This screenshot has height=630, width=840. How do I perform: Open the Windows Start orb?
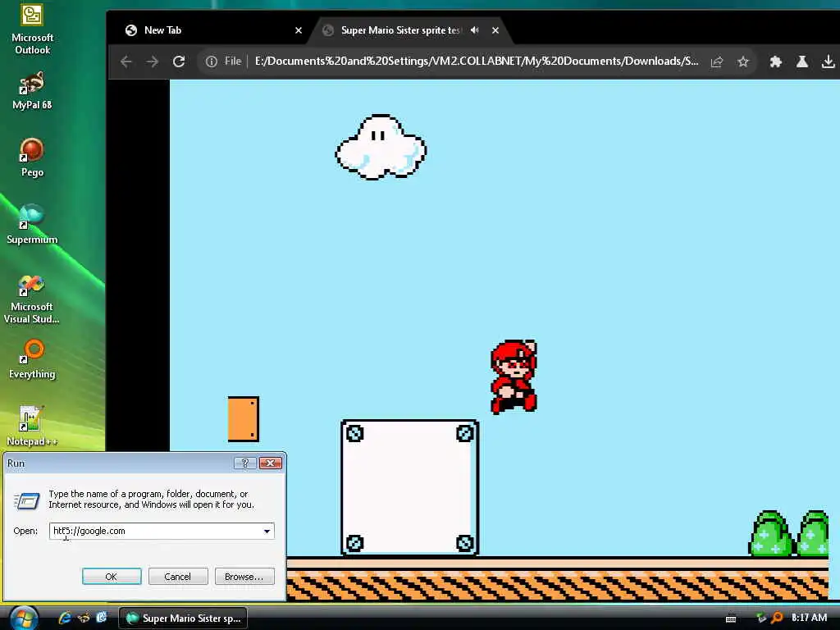pos(24,619)
